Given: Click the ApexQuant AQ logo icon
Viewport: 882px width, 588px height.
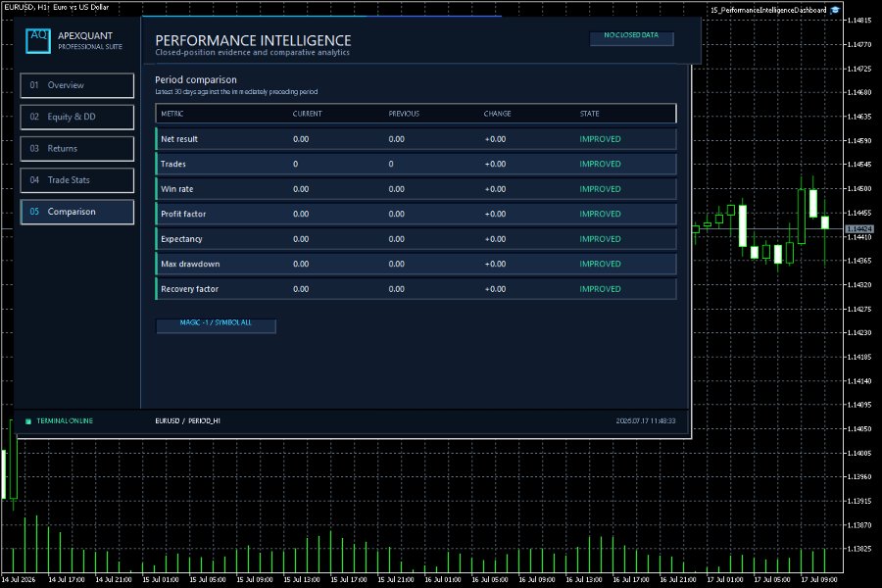Looking at the screenshot, I should point(37,41).
